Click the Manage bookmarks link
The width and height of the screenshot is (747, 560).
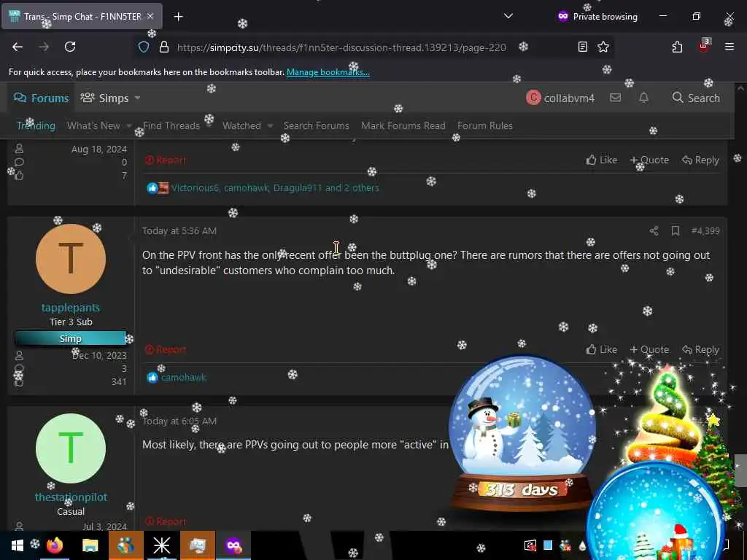328,72
